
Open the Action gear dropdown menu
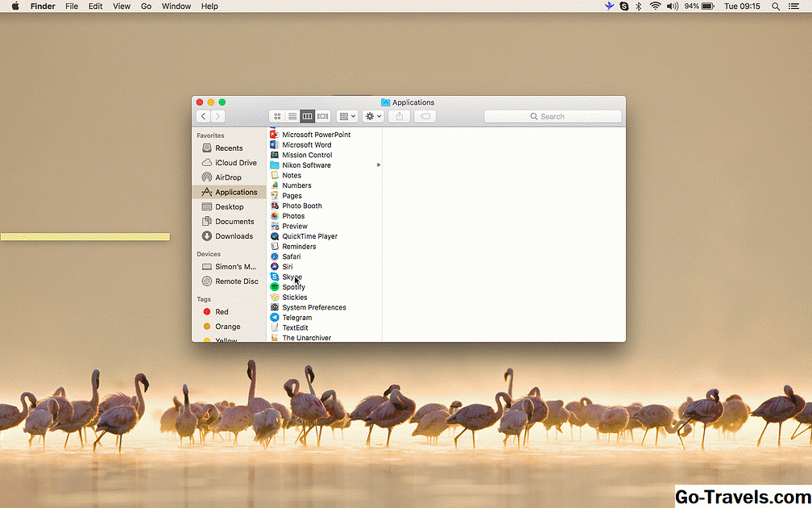point(373,117)
